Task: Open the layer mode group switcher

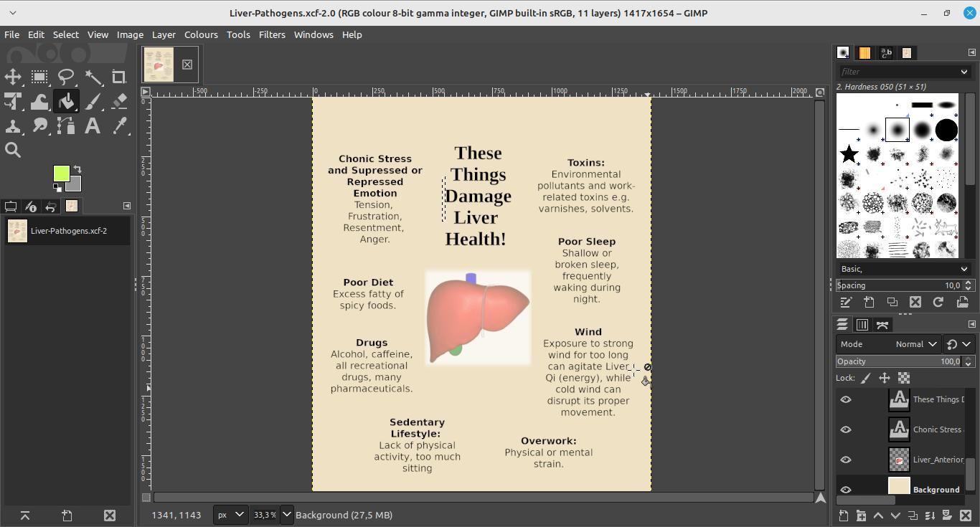Action: tap(958, 344)
